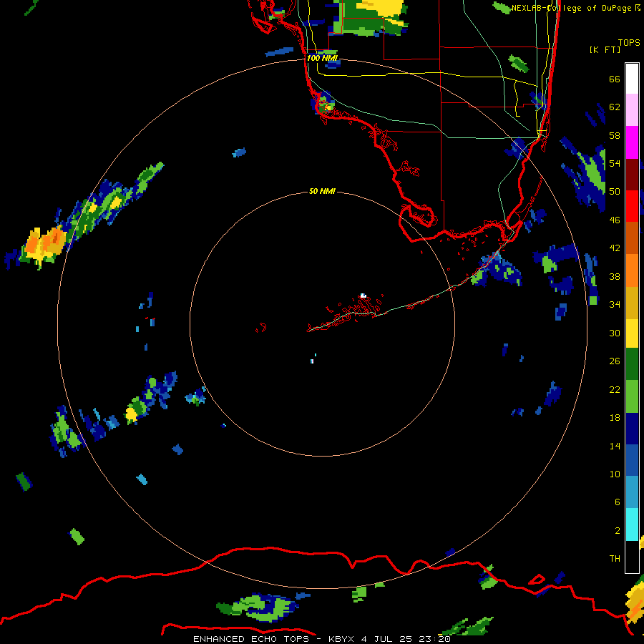Pick the yellow legend swatch
644x644 pixels.
632,333
